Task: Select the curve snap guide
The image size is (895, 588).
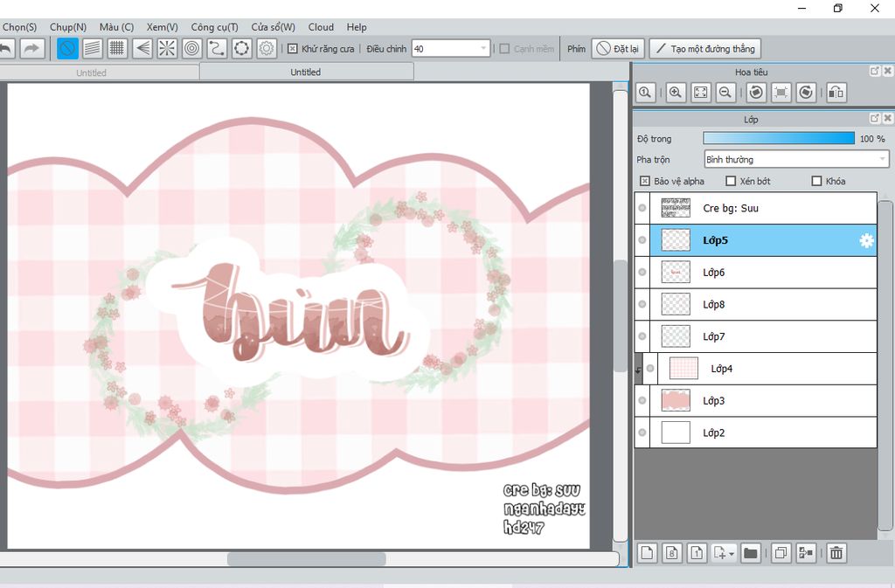Action: [x=217, y=49]
